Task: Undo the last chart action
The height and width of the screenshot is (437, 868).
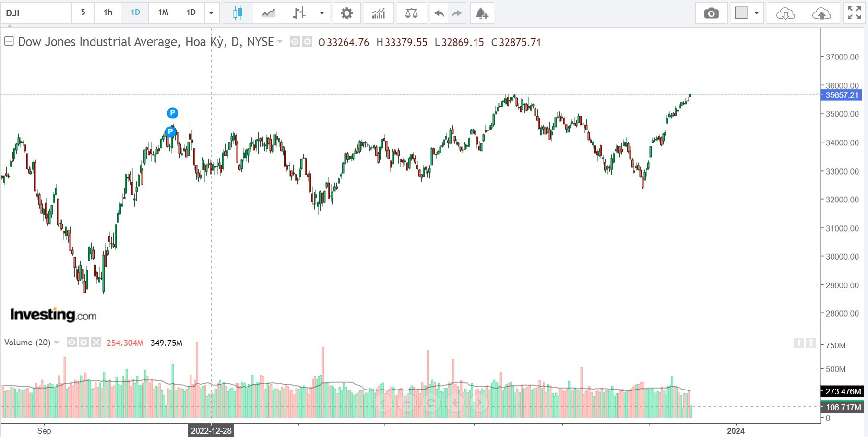Action: click(x=439, y=13)
